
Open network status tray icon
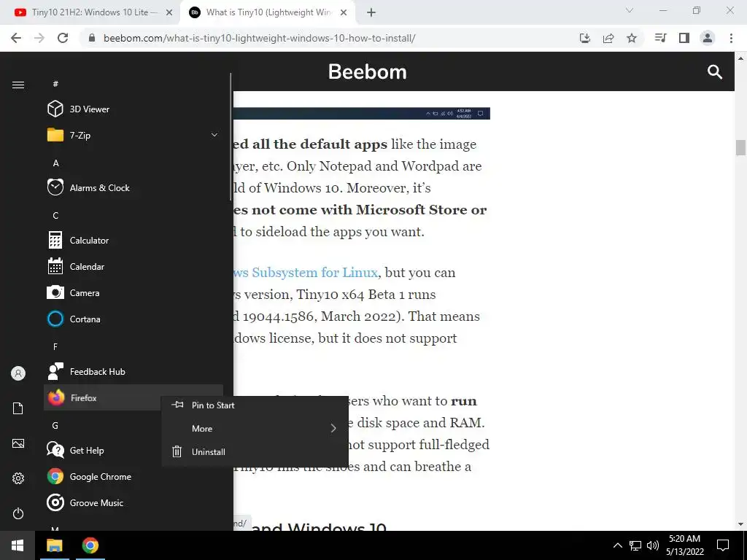pyautogui.click(x=635, y=545)
